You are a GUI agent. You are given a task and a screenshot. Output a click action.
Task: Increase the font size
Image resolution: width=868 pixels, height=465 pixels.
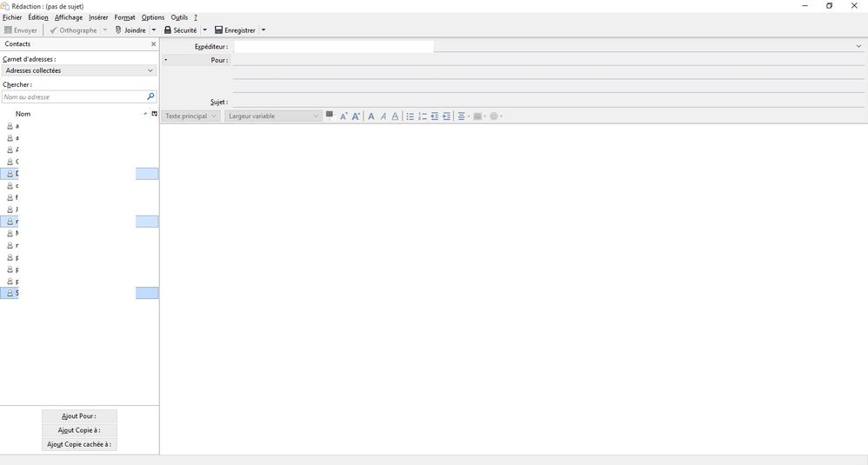point(356,116)
